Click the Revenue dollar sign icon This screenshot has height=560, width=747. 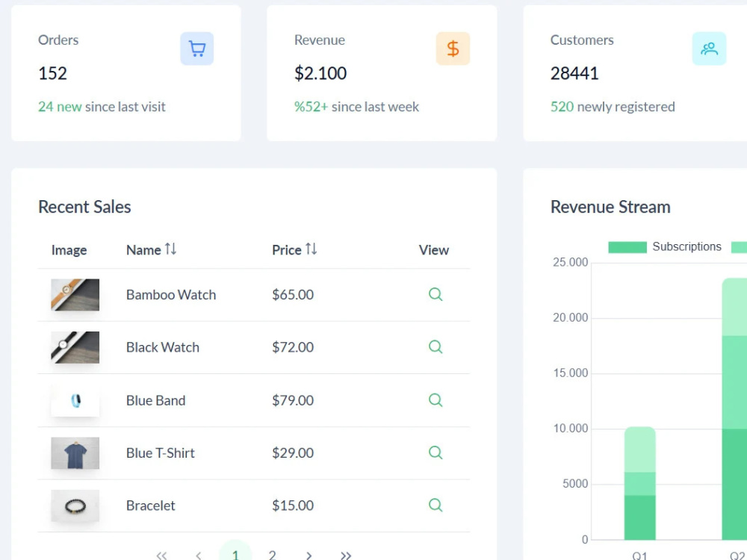453,49
